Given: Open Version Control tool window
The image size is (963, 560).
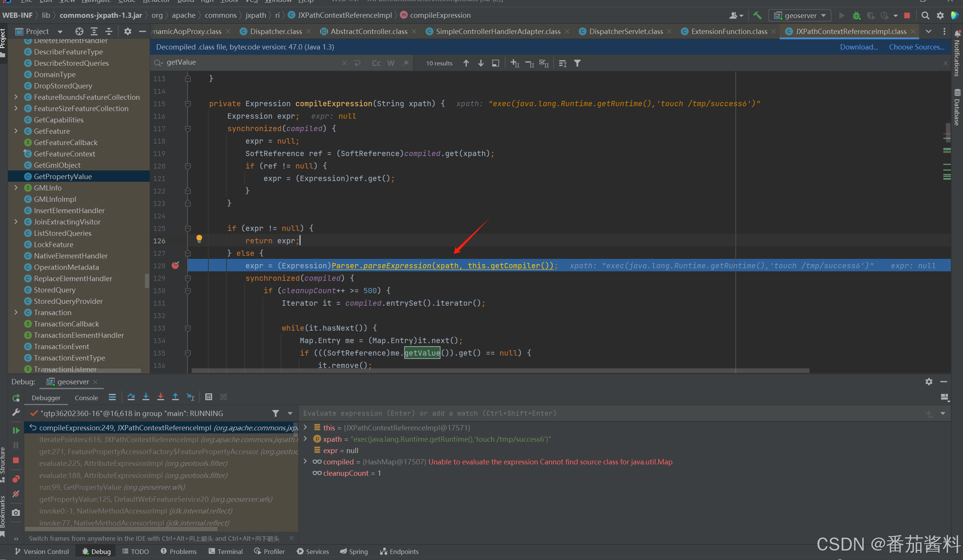Looking at the screenshot, I should click(42, 552).
